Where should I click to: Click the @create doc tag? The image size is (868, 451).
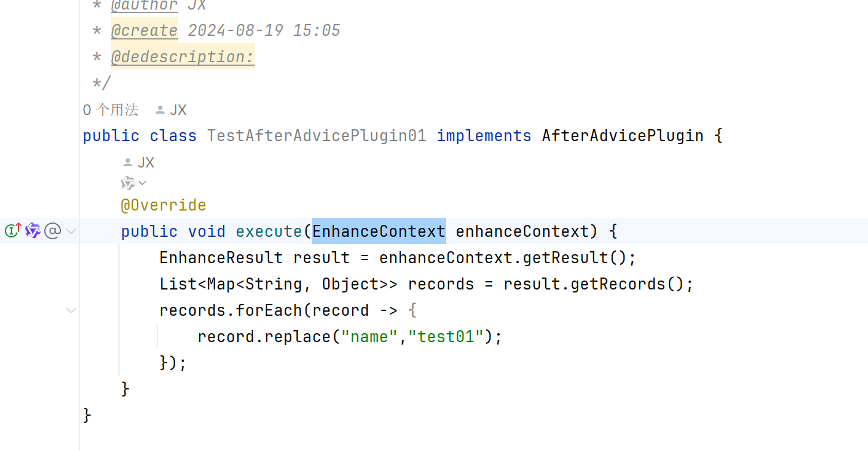[x=145, y=31]
